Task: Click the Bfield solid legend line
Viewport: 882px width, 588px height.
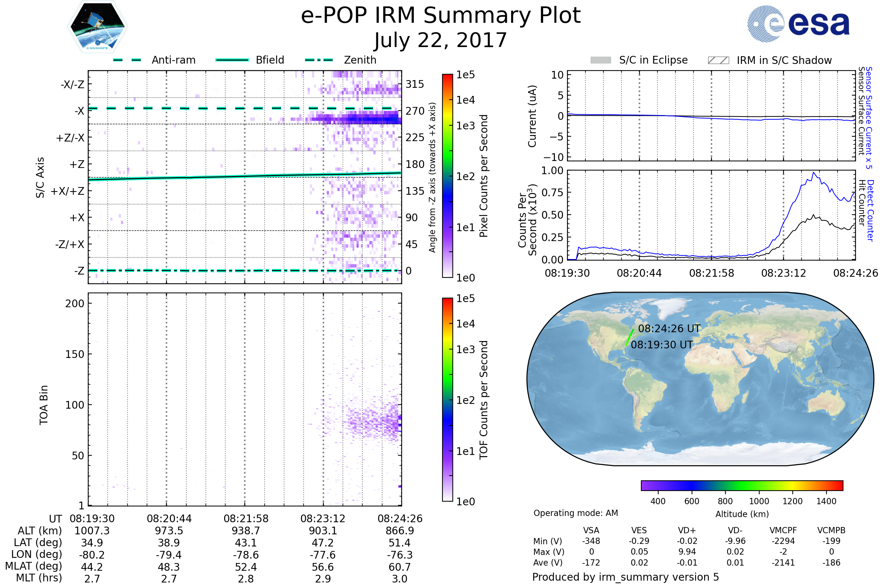Action: pos(232,60)
